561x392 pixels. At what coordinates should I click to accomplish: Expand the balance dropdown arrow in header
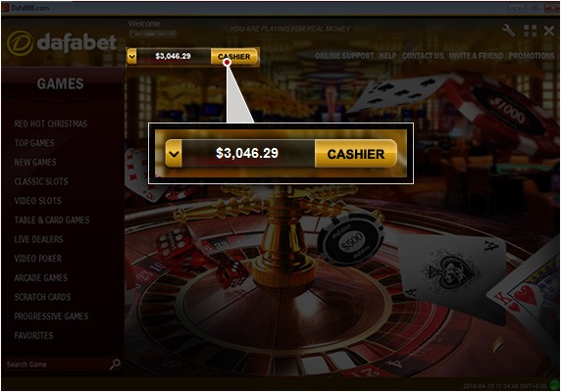pos(131,56)
